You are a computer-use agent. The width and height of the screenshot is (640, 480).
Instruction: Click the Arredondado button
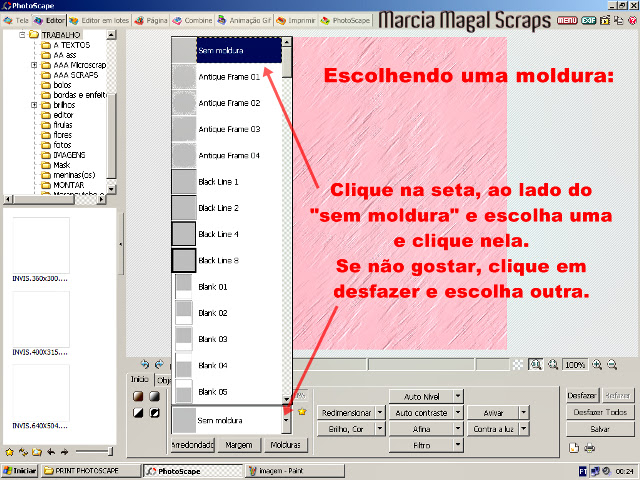tap(193, 445)
